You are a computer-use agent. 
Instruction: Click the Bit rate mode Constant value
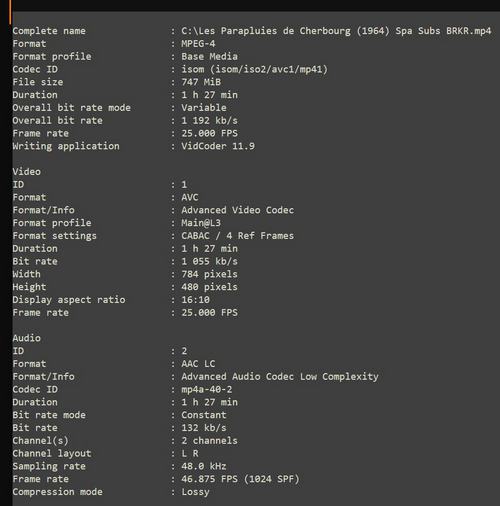(204, 415)
